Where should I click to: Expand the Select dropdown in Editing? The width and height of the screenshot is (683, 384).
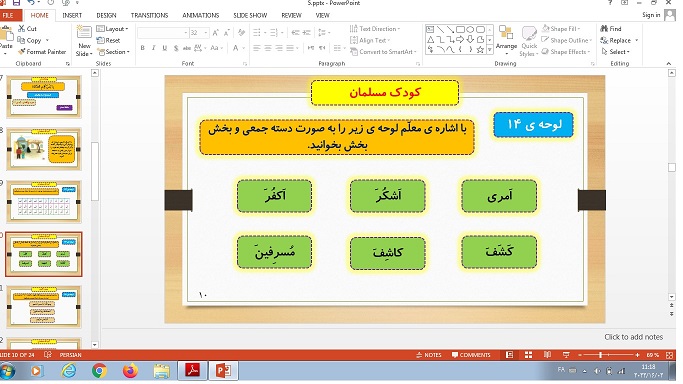[x=615, y=52]
